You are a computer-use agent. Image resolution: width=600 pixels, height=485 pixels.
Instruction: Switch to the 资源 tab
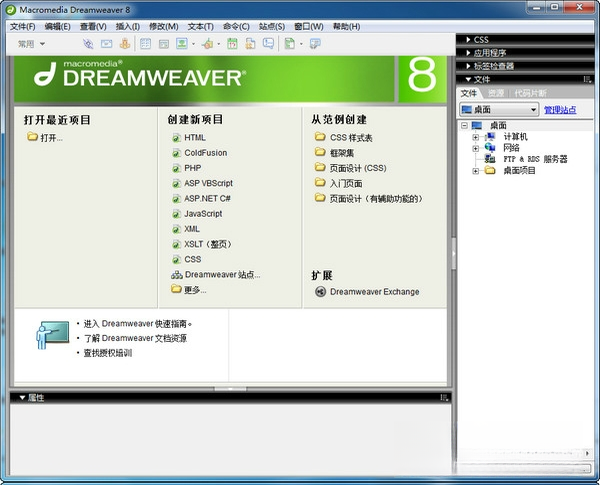(496, 93)
